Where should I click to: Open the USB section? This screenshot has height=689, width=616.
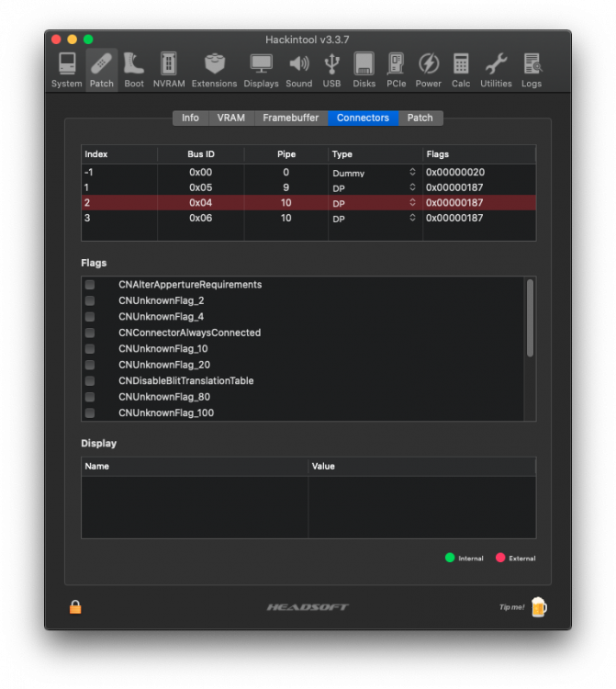(x=331, y=70)
